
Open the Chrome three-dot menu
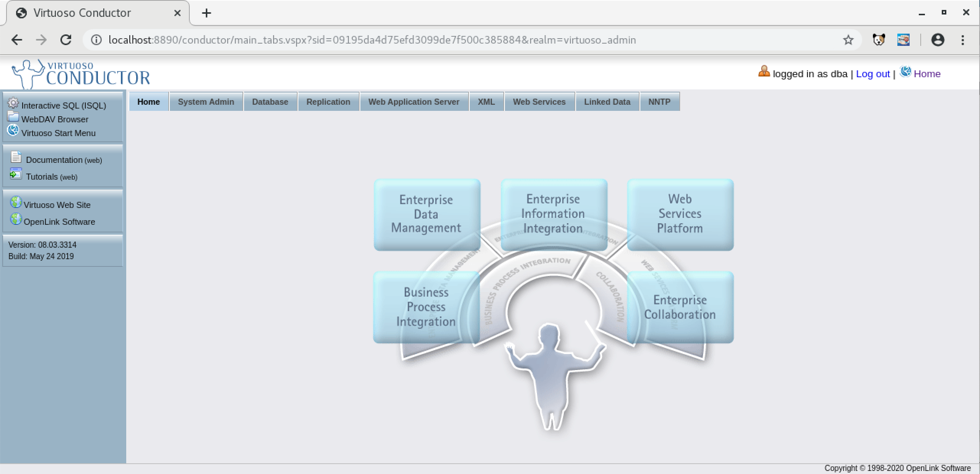pyautogui.click(x=963, y=40)
